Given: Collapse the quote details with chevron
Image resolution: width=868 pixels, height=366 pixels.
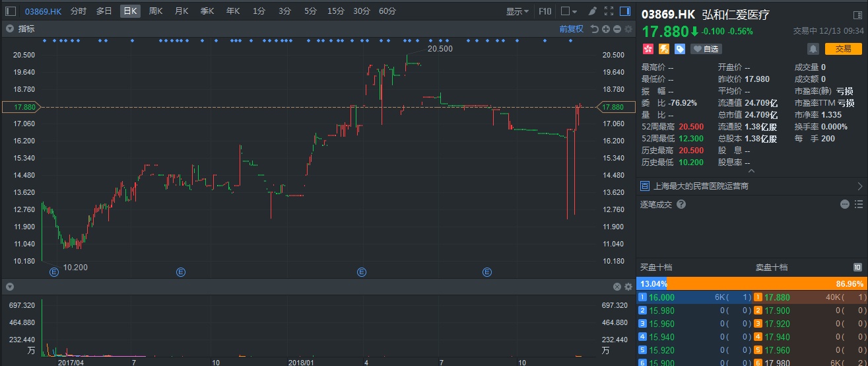Looking at the screenshot, I should pos(752,170).
